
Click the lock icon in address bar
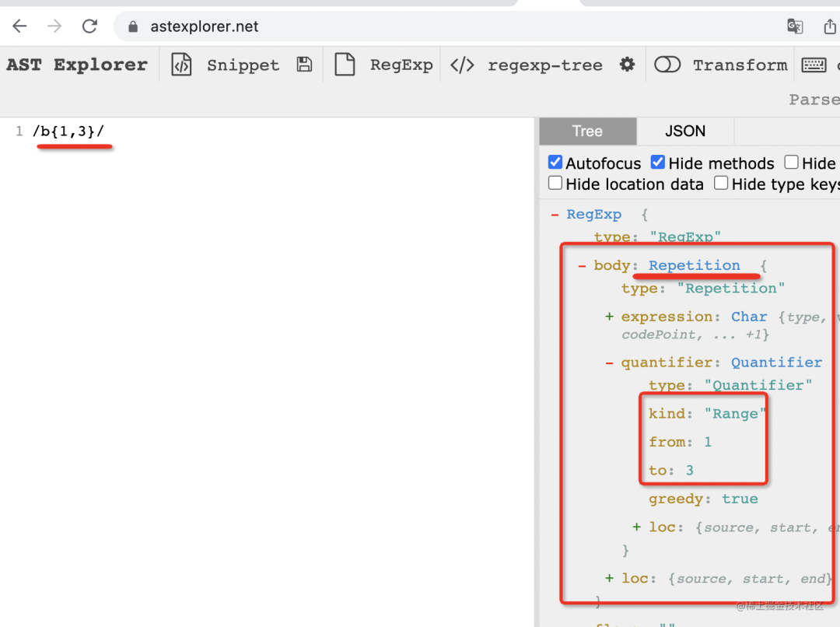click(x=133, y=26)
